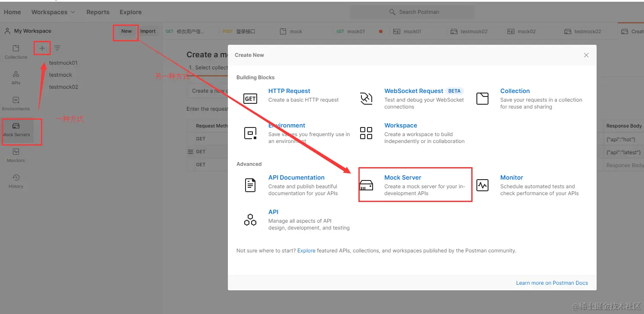Click the GET icon for HTTP Request
This screenshot has width=644, height=314.
point(250,99)
